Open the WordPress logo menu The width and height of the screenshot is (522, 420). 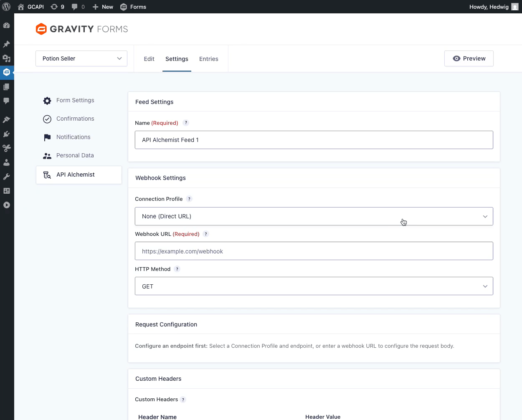[6, 7]
